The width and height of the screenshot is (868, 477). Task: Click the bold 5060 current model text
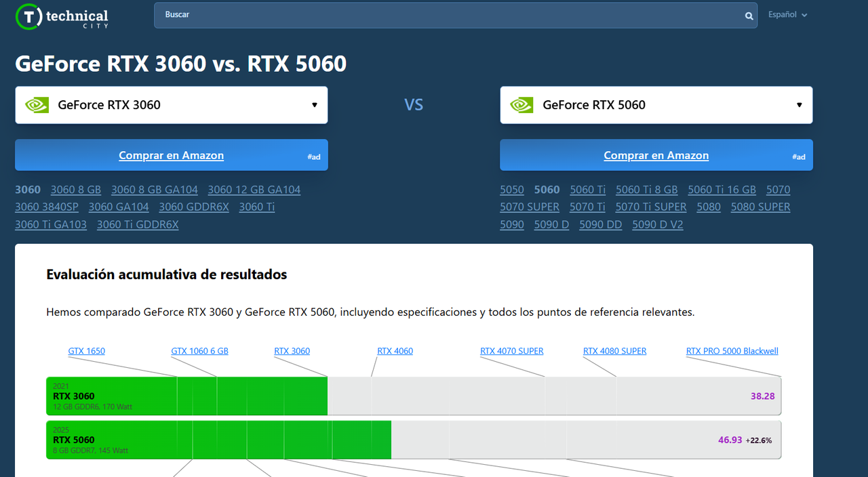point(547,190)
